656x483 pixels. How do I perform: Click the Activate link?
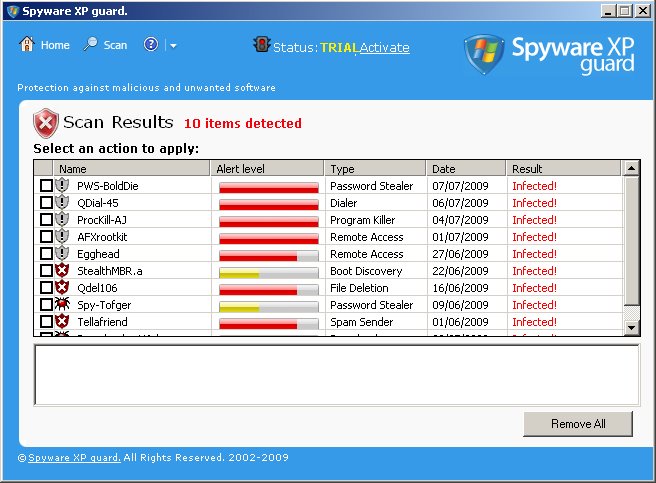tap(384, 48)
